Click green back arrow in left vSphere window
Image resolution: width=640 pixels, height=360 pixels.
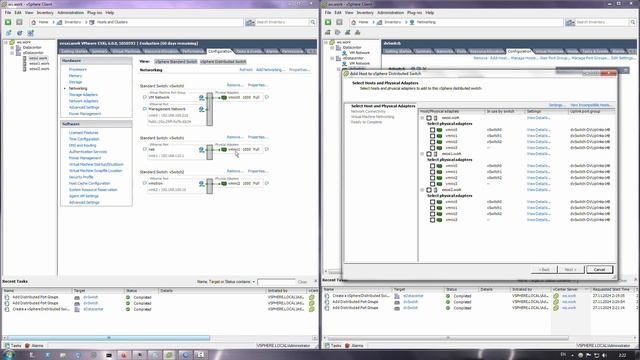(x=8, y=22)
